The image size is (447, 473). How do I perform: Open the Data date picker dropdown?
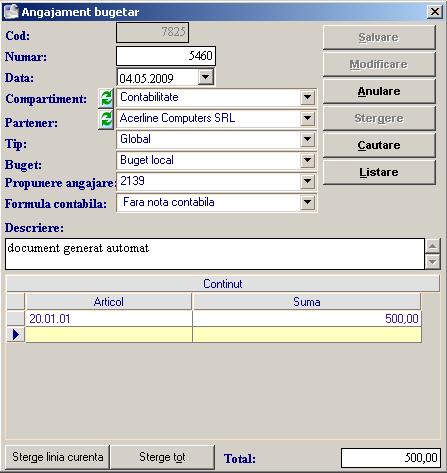click(206, 77)
